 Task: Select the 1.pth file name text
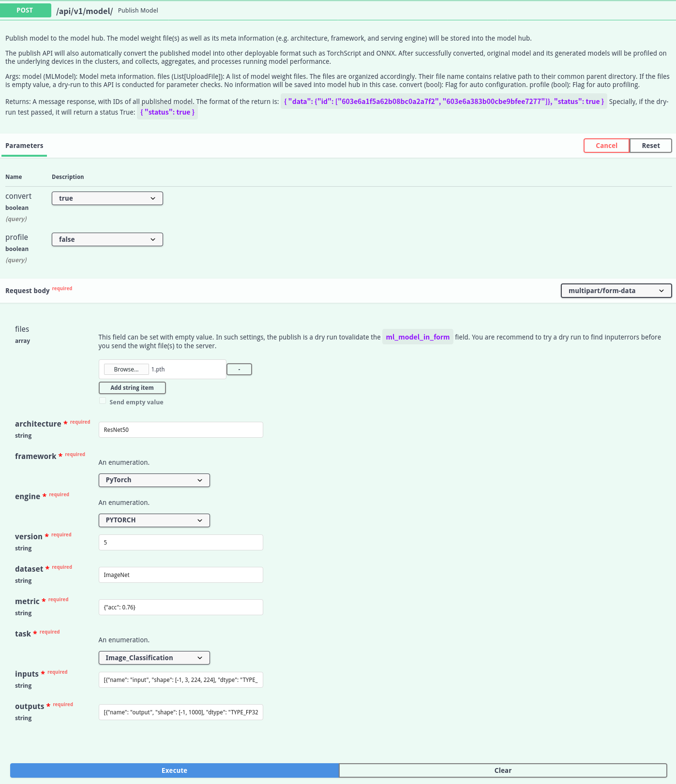pyautogui.click(x=158, y=370)
